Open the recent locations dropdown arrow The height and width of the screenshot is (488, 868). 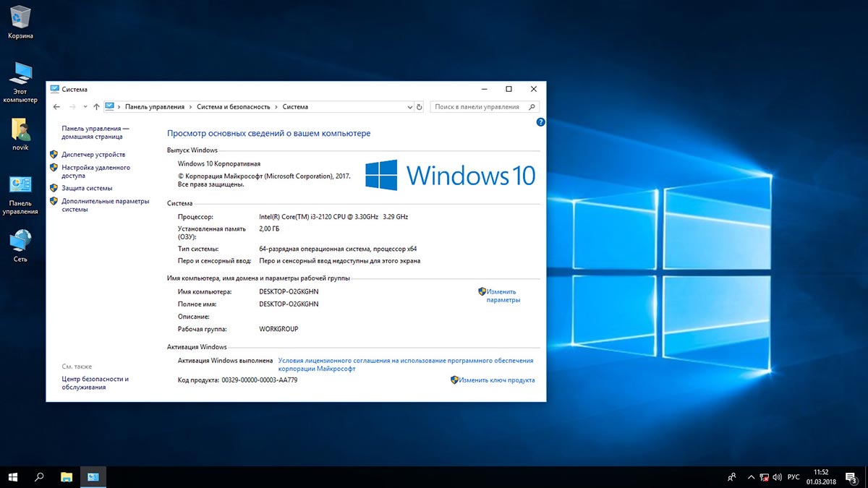coord(85,107)
